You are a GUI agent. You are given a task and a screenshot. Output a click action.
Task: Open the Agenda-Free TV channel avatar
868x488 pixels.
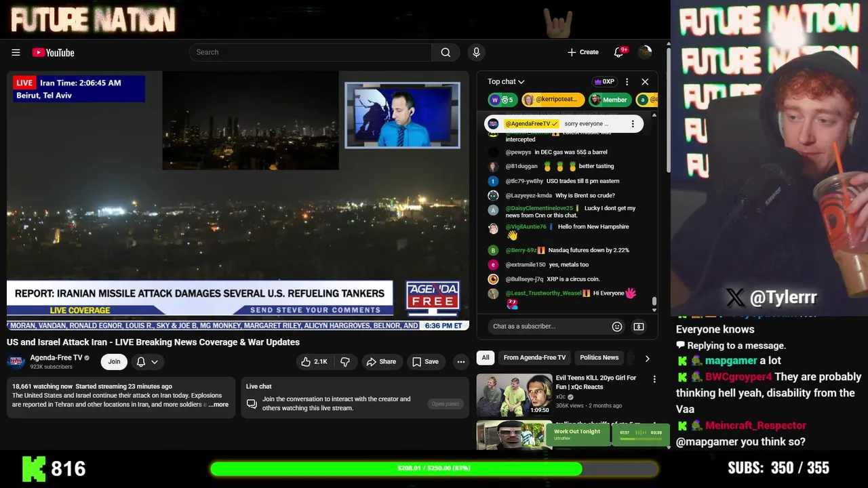click(x=16, y=361)
